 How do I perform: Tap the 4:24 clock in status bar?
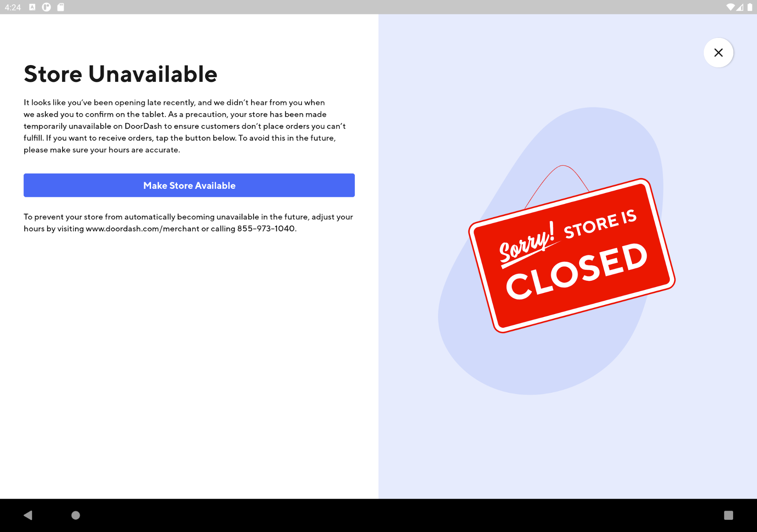coord(13,7)
